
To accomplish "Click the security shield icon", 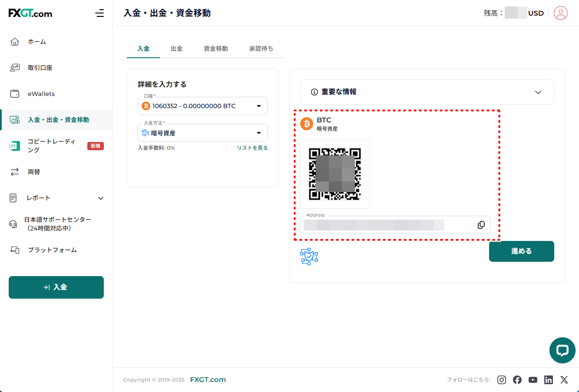I will pos(309,257).
